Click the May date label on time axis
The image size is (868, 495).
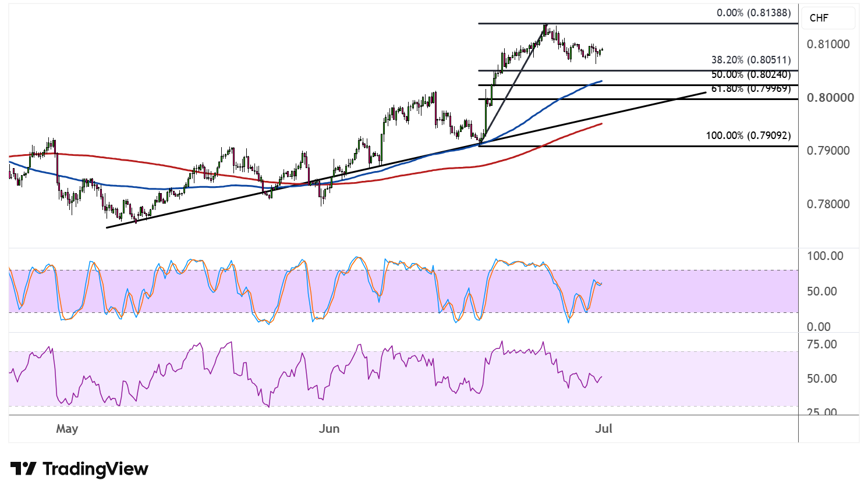click(67, 429)
